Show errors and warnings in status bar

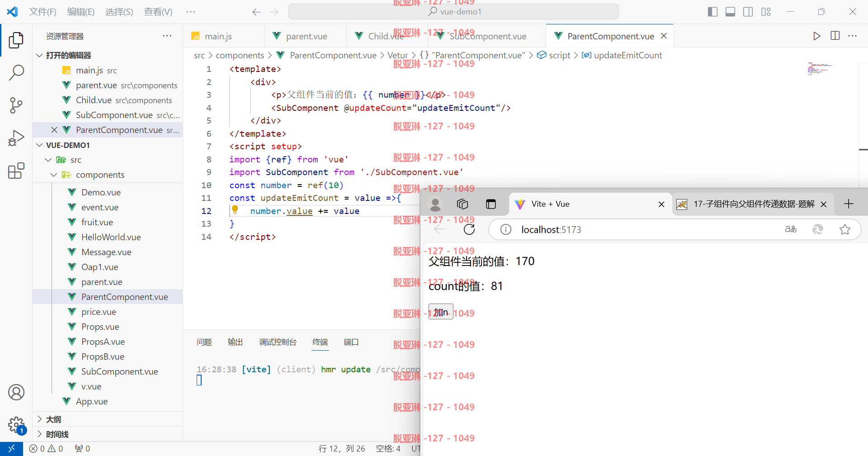[46, 448]
